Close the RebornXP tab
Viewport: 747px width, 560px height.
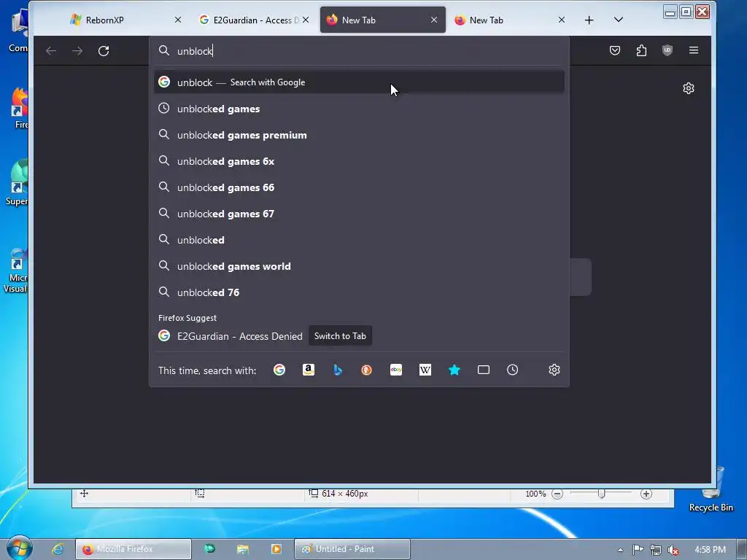point(178,20)
